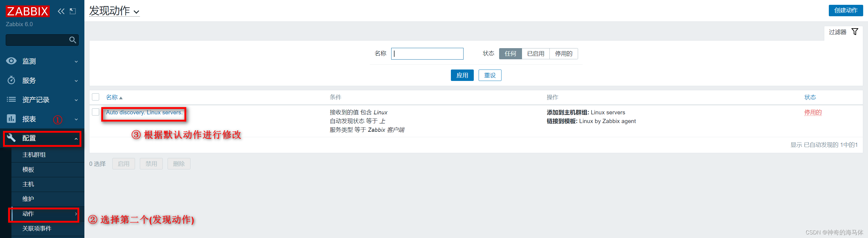Image resolution: width=868 pixels, height=238 pixels.
Task: Click the 应用 filter button
Action: [462, 75]
